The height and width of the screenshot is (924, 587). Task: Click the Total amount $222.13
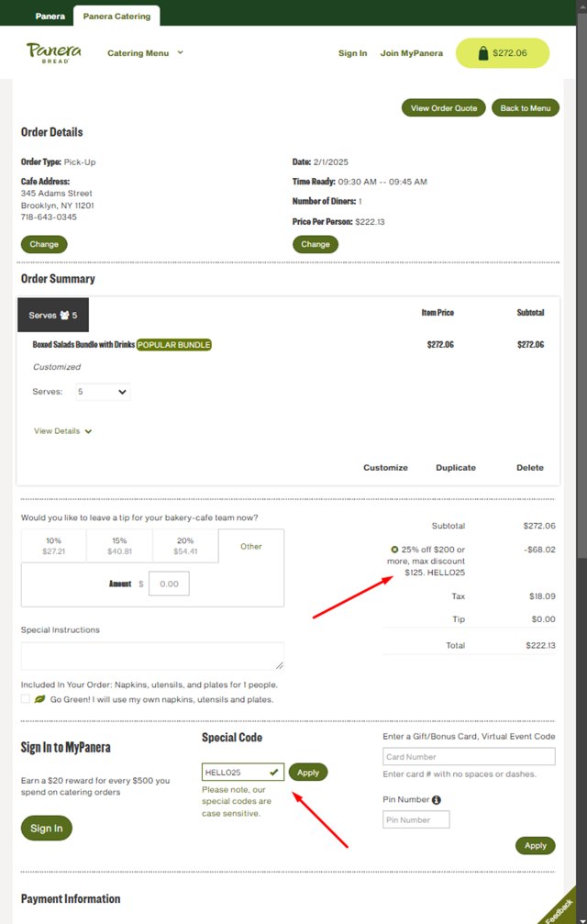(540, 646)
